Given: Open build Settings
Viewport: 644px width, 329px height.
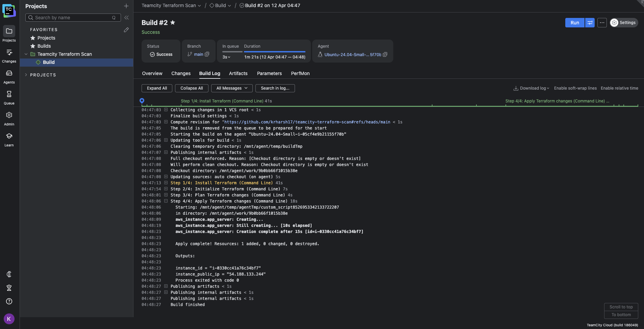Looking at the screenshot, I should (624, 23).
